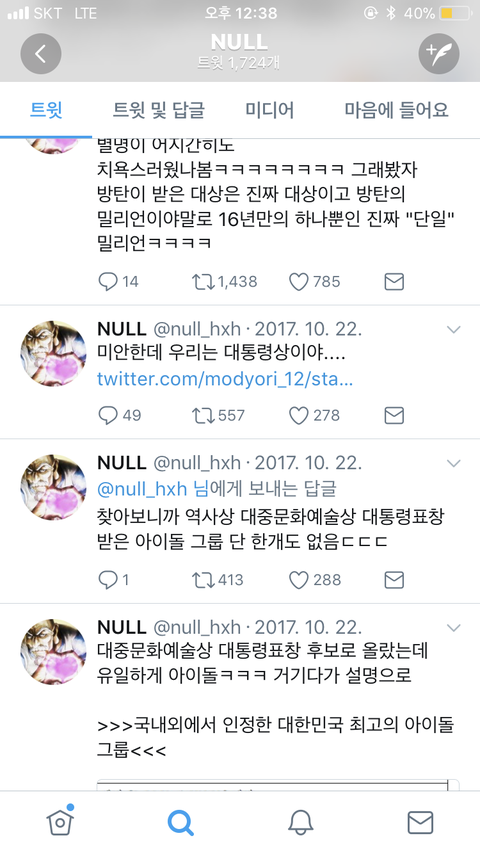Viewport: 480px width, 854px height.
Task: Expand chevron on 대중문화예술상 후보 tweet
Action: tap(453, 627)
